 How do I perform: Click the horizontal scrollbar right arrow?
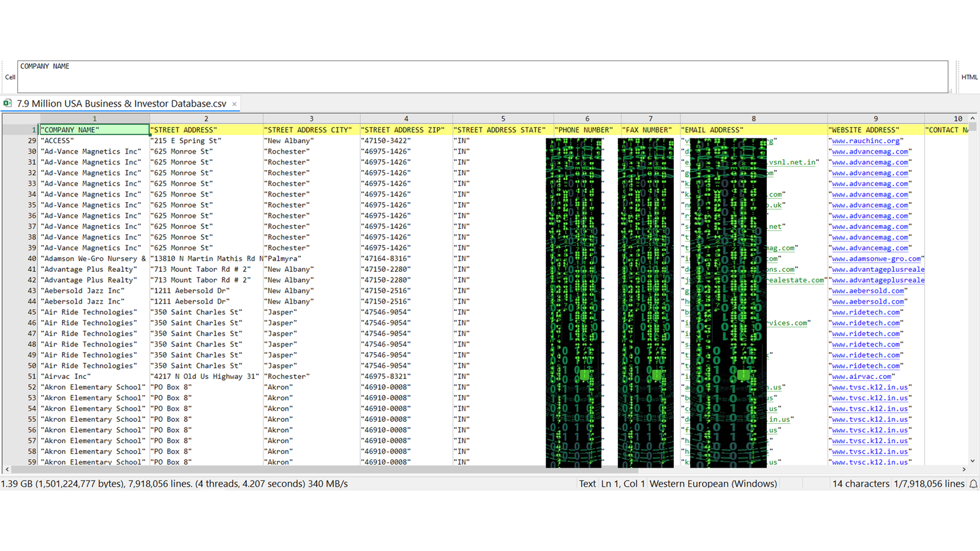(x=964, y=470)
